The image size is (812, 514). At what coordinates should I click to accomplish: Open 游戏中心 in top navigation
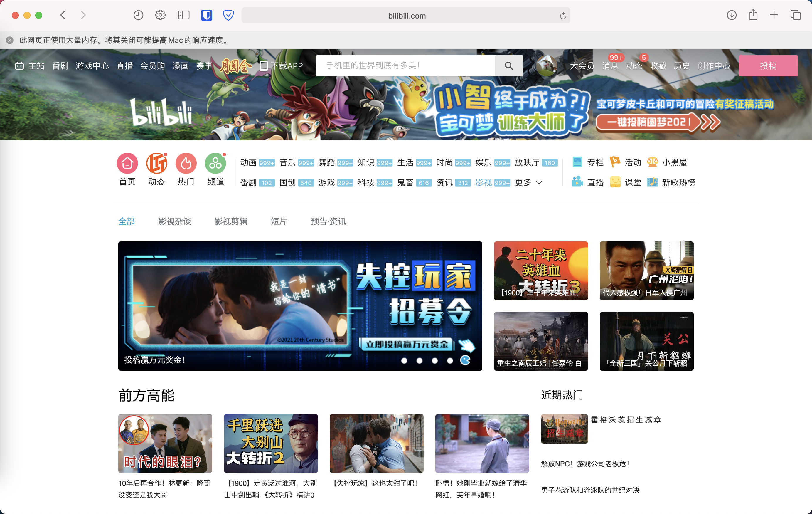[x=92, y=65]
